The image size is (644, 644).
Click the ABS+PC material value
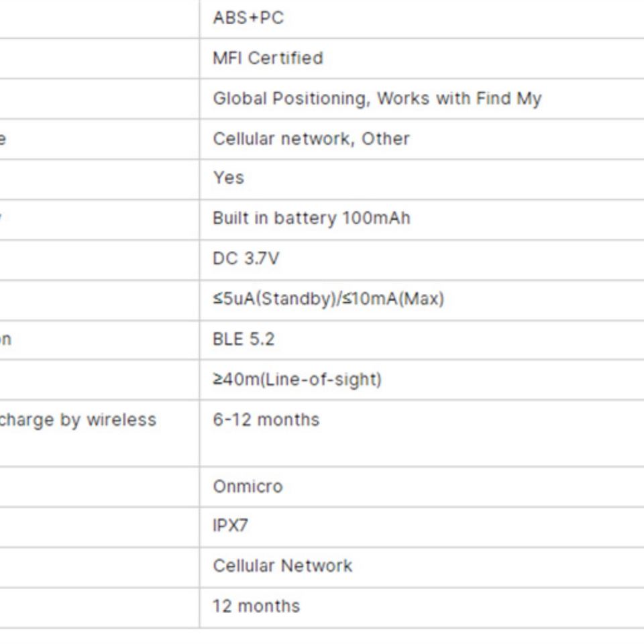248,18
